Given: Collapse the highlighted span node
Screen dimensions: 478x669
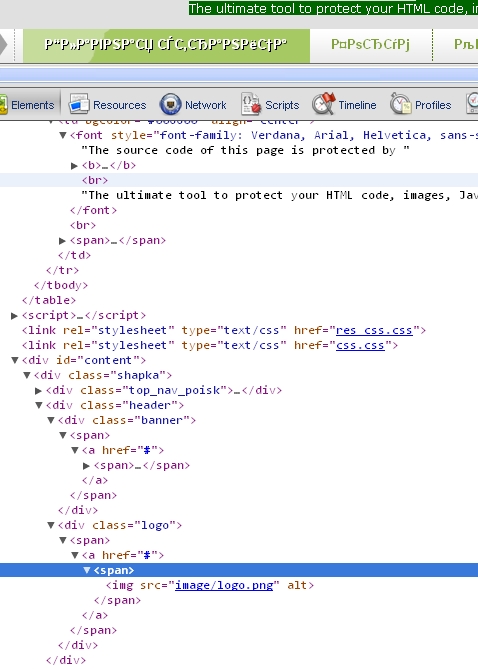Looking at the screenshot, I should 87,570.
